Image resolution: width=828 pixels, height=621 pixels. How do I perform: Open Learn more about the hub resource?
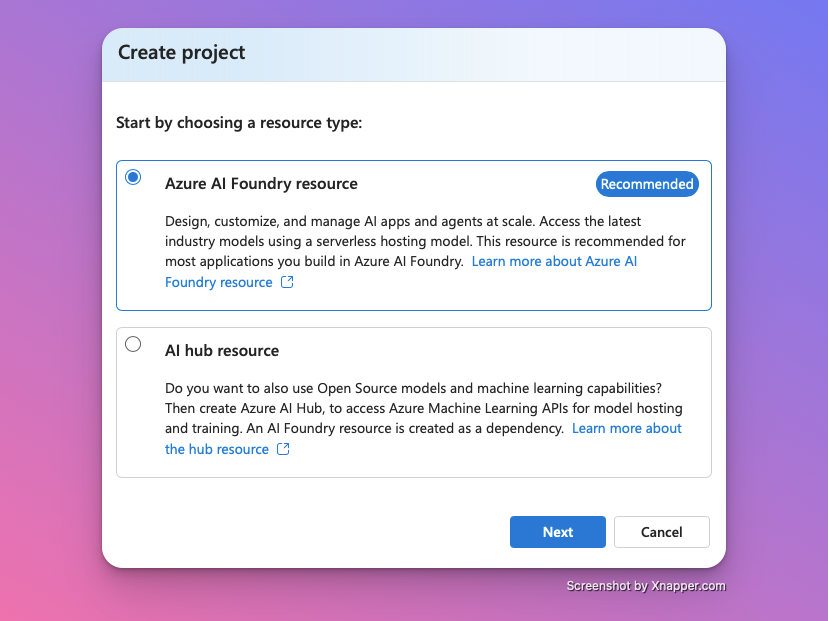click(x=626, y=428)
